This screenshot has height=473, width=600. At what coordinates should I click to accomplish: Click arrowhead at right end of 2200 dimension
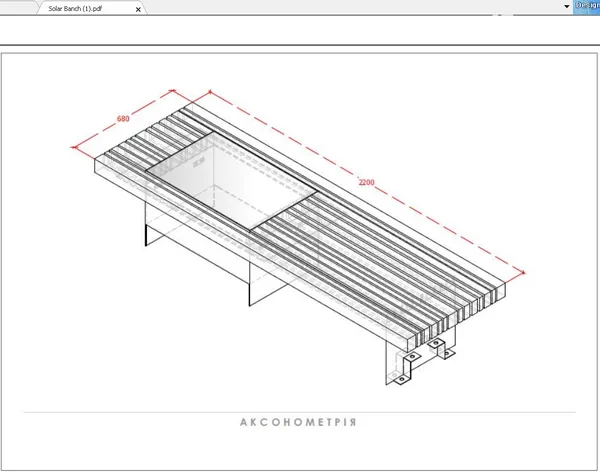(x=523, y=272)
